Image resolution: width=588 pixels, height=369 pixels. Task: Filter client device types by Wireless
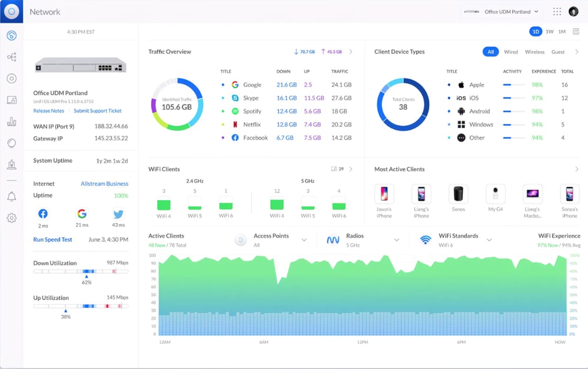pyautogui.click(x=535, y=52)
